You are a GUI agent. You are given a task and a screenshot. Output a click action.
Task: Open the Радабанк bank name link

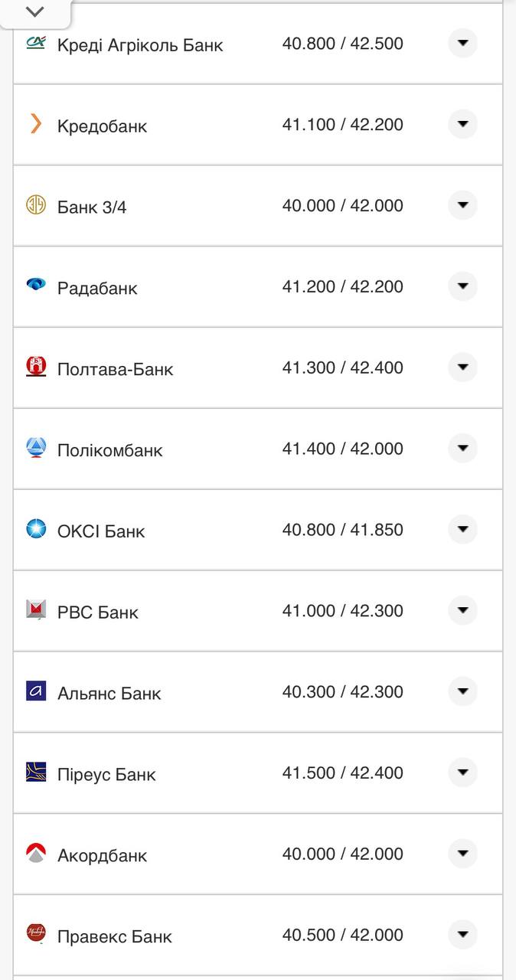(x=97, y=288)
